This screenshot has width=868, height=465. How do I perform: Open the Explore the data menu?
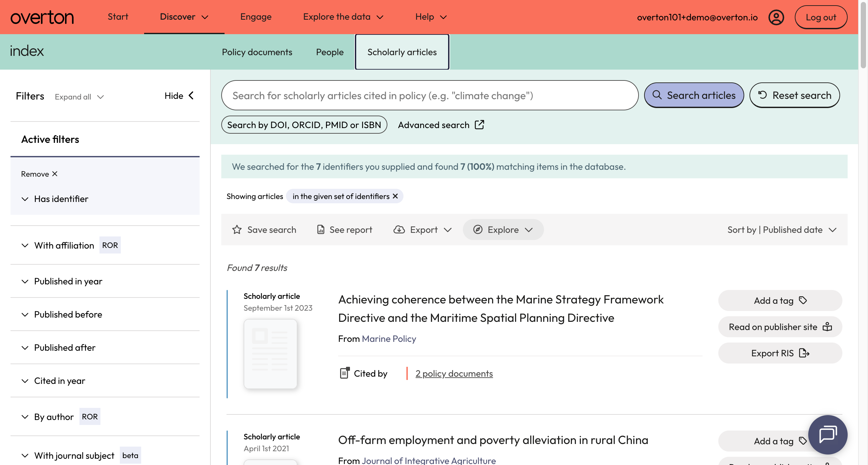tap(343, 17)
